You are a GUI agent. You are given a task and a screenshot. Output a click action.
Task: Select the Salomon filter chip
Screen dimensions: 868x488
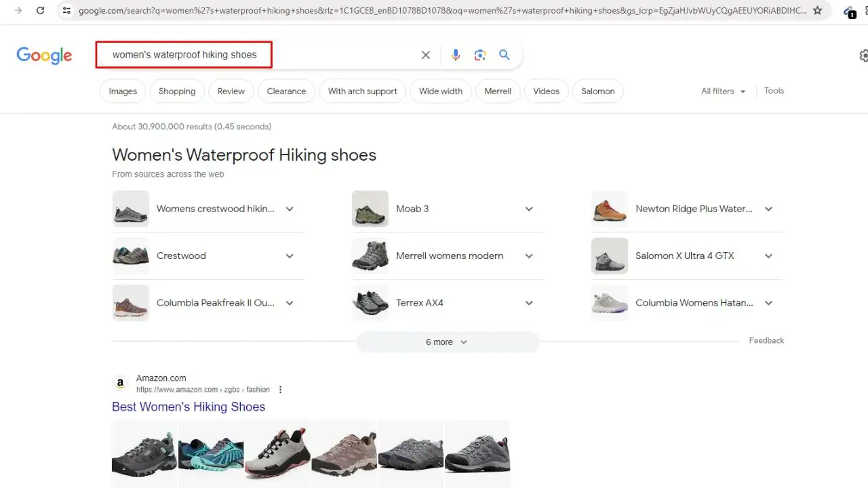click(598, 91)
